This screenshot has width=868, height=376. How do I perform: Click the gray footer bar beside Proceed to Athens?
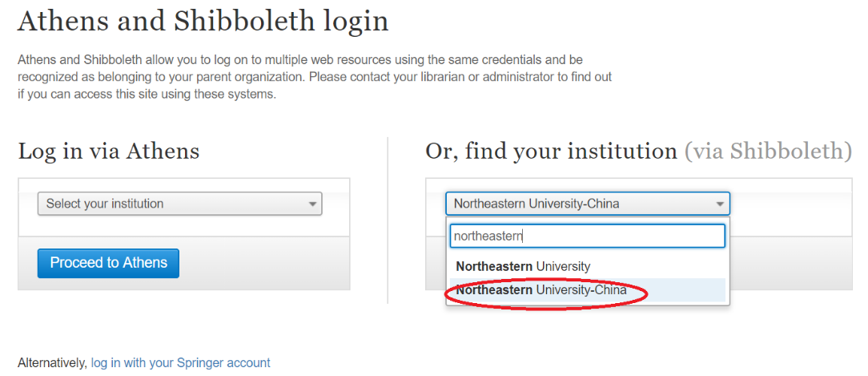(264, 263)
